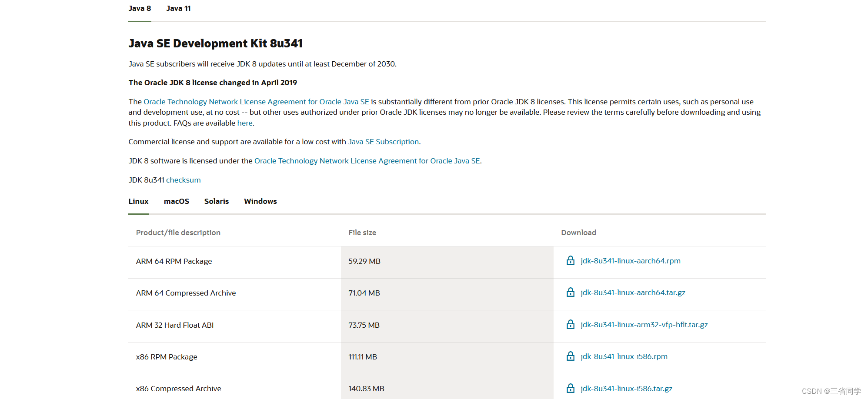Open the first Oracle Technology Network License Agreement link
The width and height of the screenshot is (868, 399).
point(256,102)
